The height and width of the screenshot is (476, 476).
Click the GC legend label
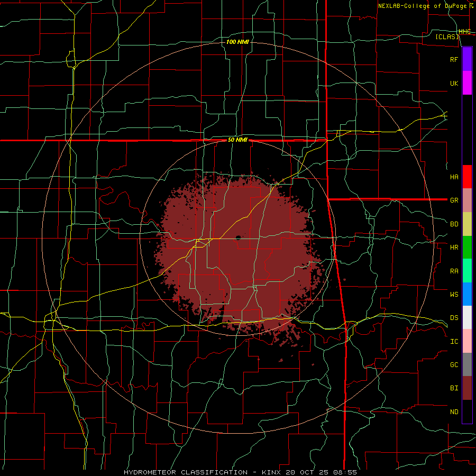[454, 364]
